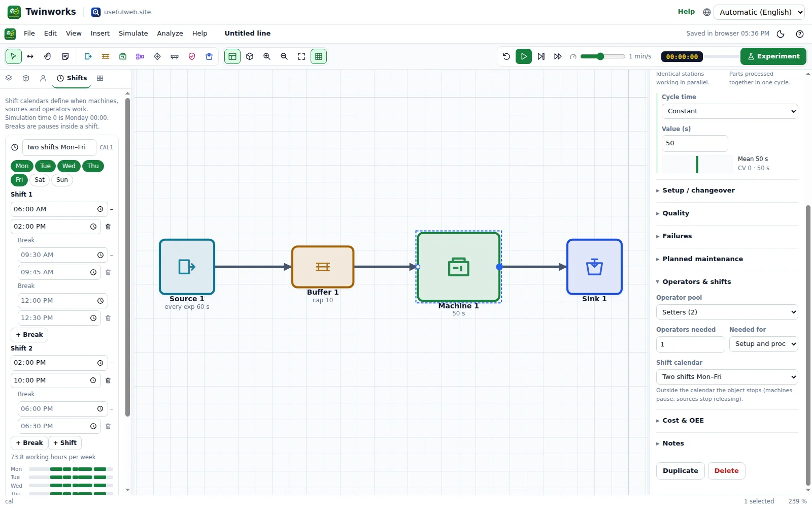Image resolution: width=812 pixels, height=508 pixels.
Task: Fit the model to screen
Action: click(301, 56)
